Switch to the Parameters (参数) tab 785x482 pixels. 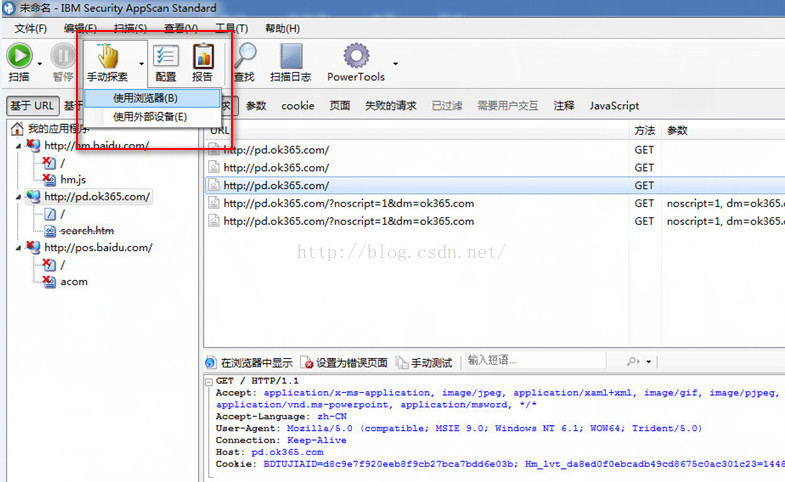coord(256,106)
